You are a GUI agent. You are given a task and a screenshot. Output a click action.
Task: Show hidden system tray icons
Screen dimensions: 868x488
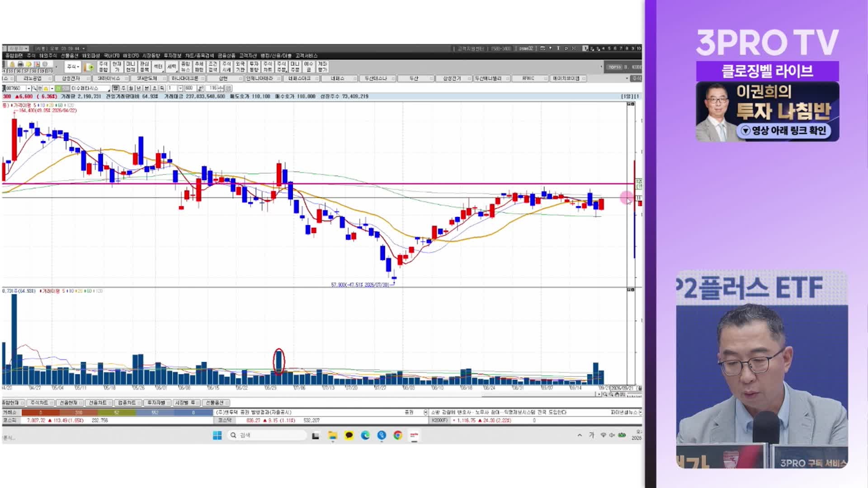(580, 435)
